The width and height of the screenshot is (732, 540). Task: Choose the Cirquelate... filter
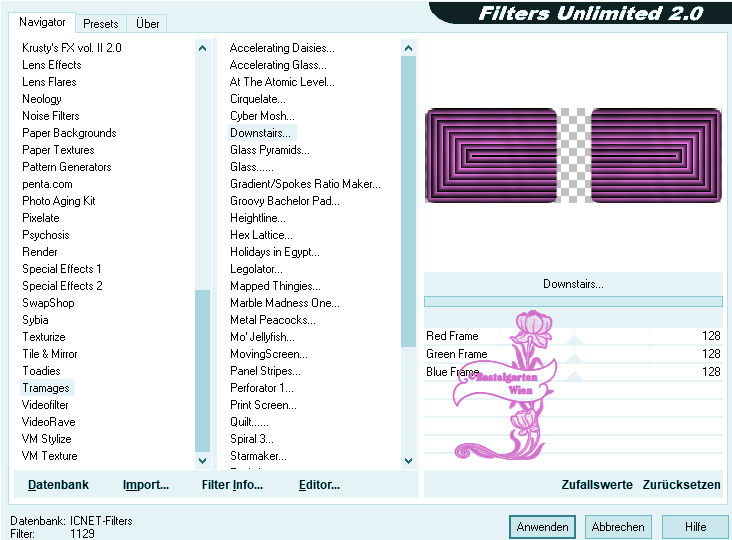pos(258,99)
